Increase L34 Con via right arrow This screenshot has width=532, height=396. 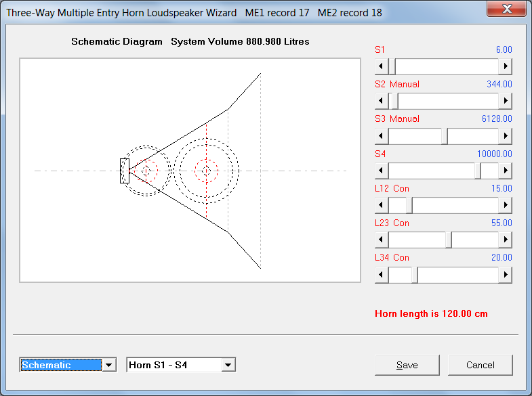coord(505,274)
